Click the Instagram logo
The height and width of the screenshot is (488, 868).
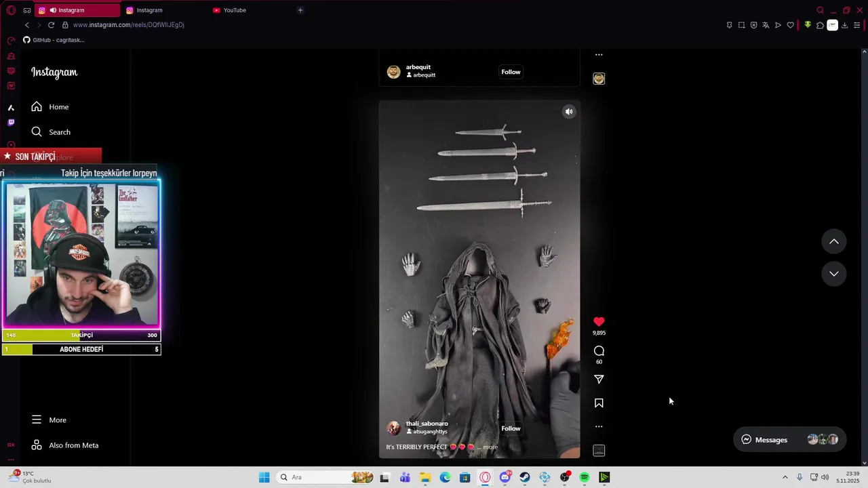[x=54, y=73]
